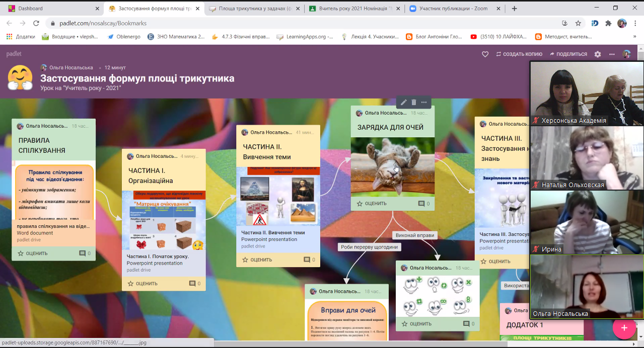The image size is (644, 348).
Task: Click author name Ольга Носальська in header
Action: [71, 67]
